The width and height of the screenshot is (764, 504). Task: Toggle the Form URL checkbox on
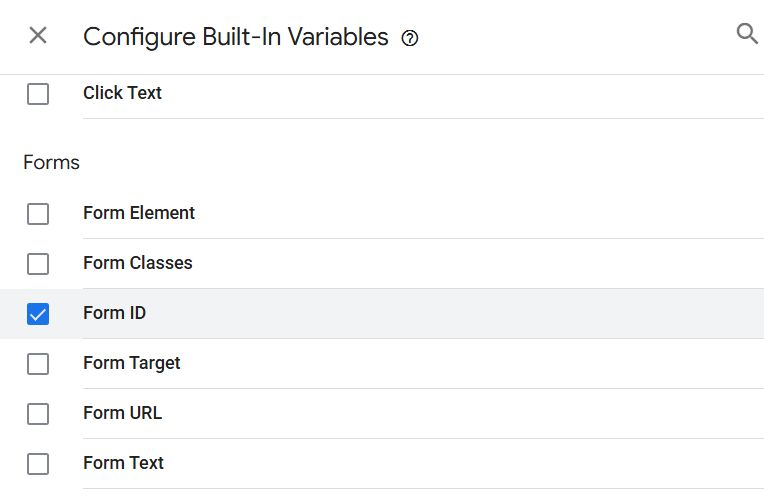click(38, 414)
